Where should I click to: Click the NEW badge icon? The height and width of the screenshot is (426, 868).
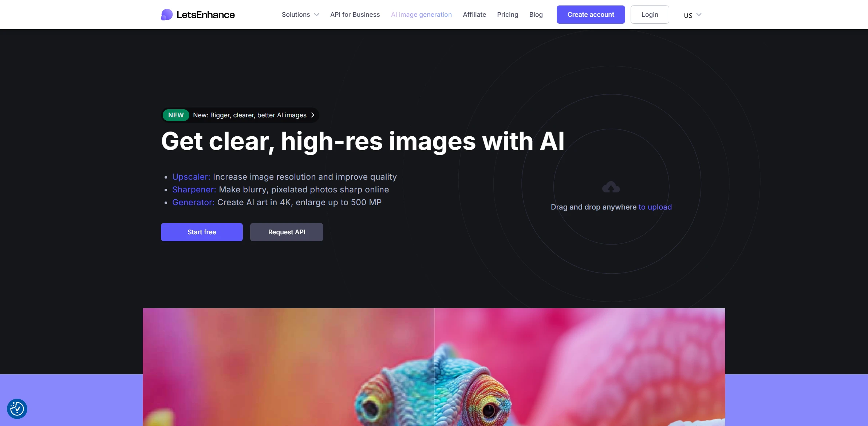click(176, 115)
